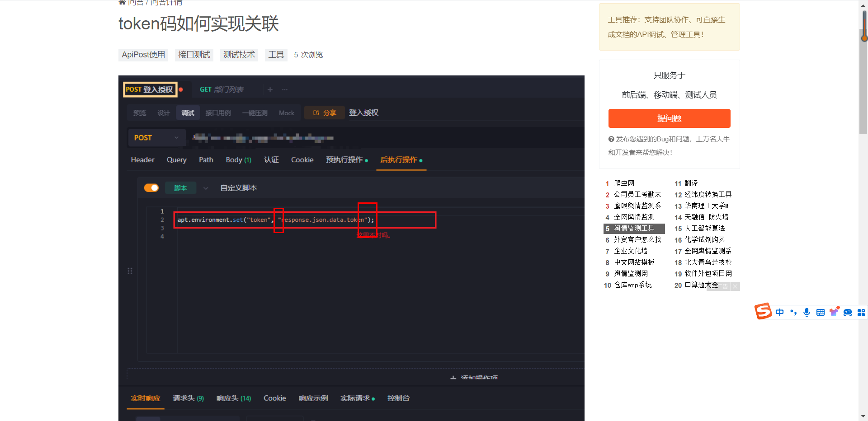
Task: Select the POST 登入授权 tab
Action: [x=150, y=89]
